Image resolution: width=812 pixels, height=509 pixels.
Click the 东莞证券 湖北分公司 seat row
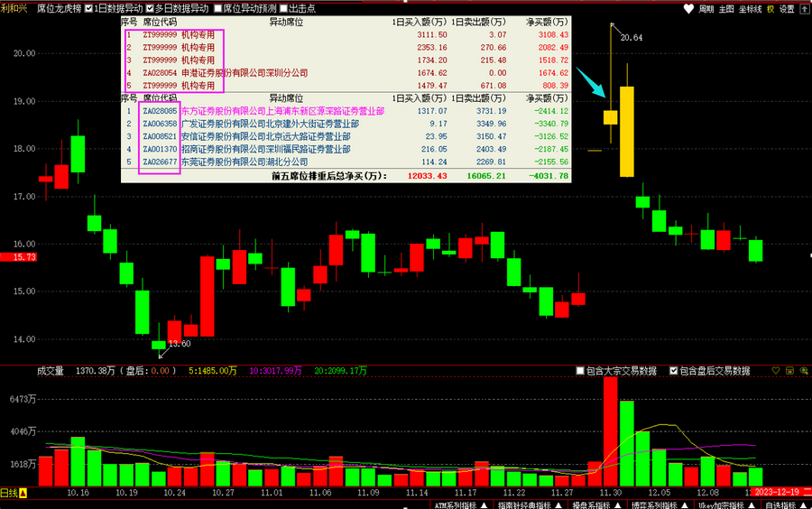pyautogui.click(x=346, y=162)
